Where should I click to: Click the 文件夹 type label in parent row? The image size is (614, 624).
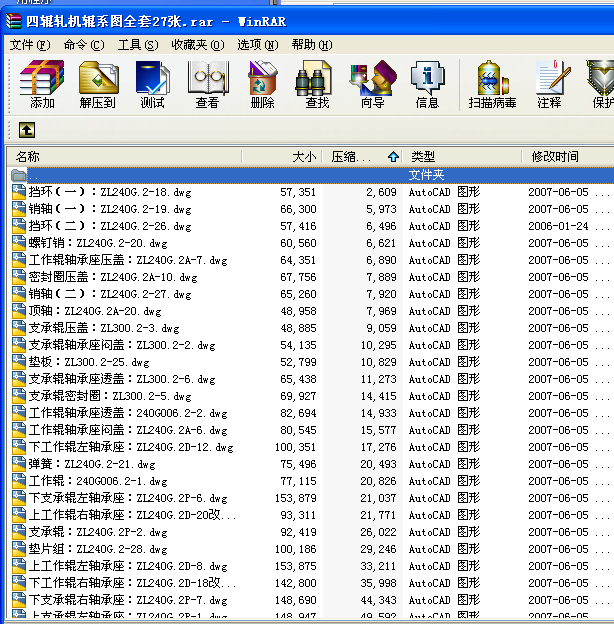[426, 175]
